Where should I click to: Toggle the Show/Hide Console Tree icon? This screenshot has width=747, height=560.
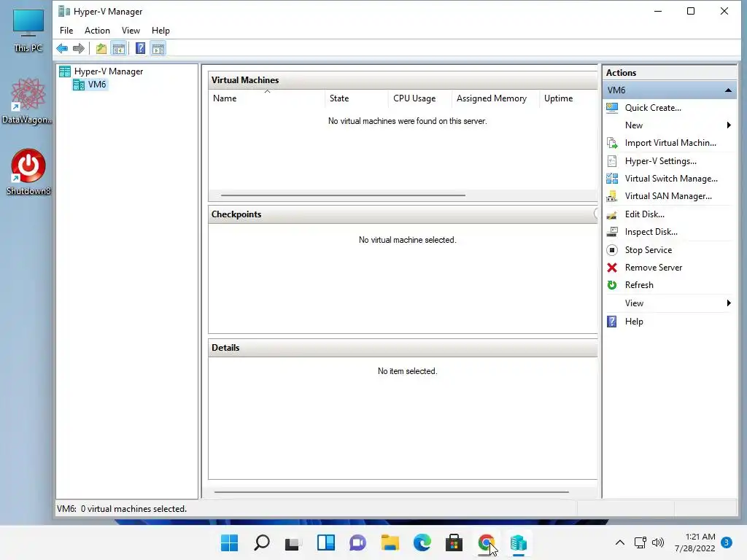[x=119, y=48]
